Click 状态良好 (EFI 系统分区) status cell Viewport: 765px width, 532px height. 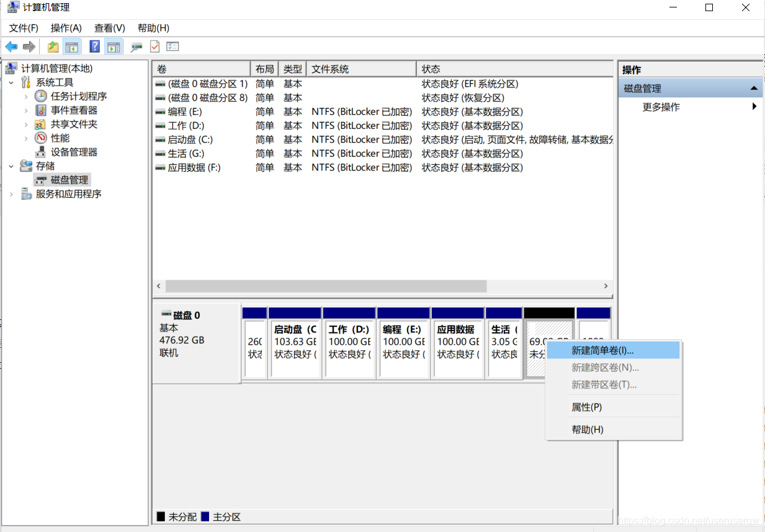470,84
